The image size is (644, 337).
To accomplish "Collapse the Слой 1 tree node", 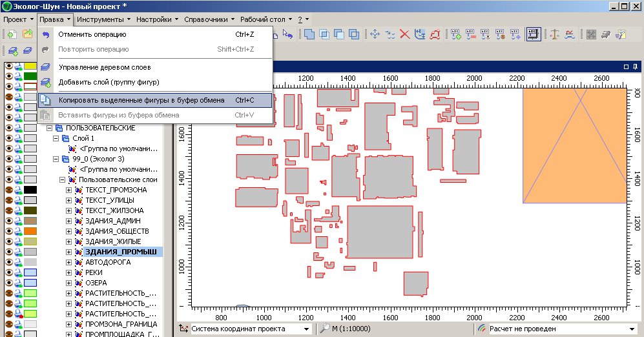I will 56,138.
